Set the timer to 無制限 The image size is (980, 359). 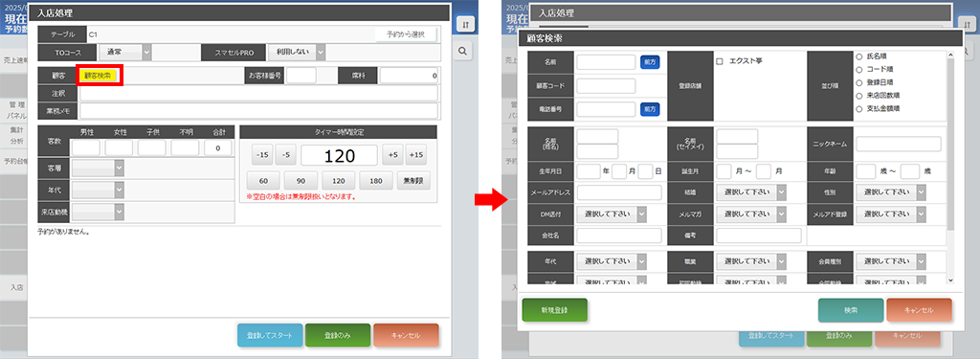coord(413,181)
